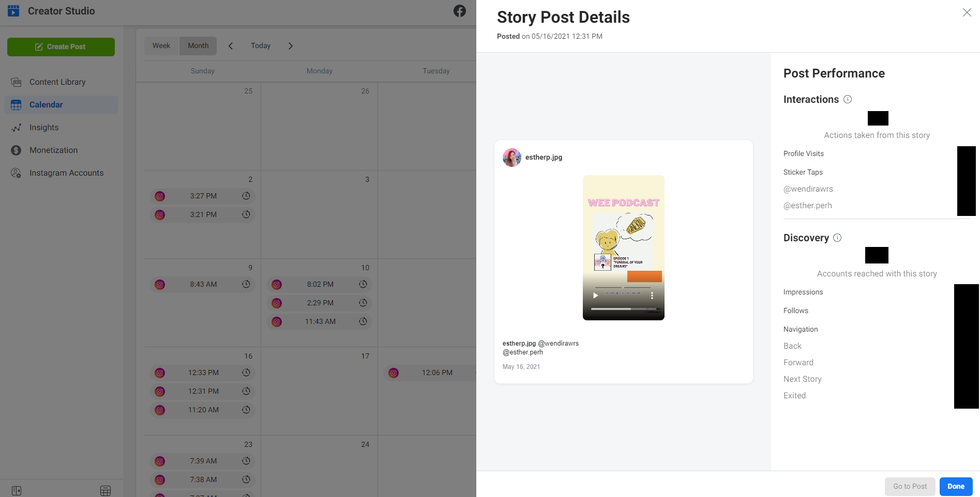Go to next month with right chevron
The height and width of the screenshot is (497, 980).
291,46
